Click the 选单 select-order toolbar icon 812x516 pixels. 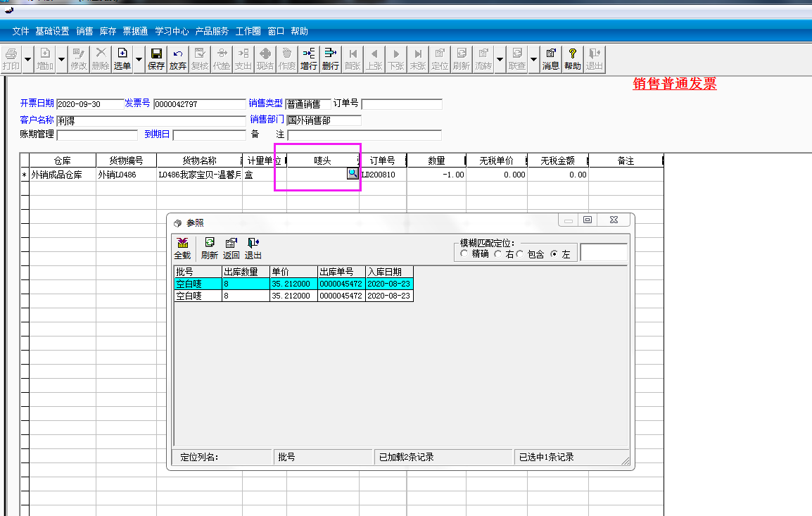click(122, 59)
